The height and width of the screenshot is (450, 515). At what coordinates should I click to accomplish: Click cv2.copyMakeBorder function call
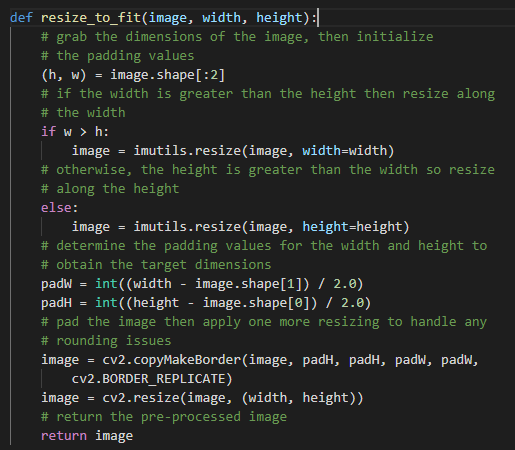point(172,360)
